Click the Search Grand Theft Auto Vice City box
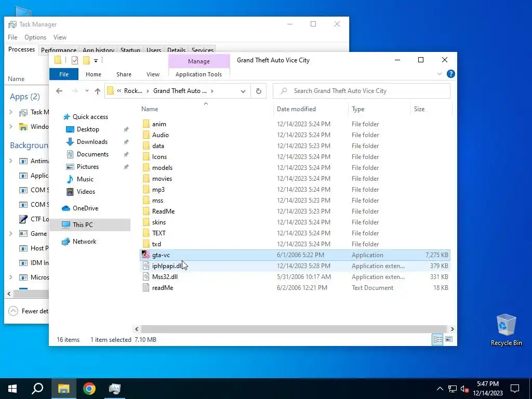 tap(362, 91)
